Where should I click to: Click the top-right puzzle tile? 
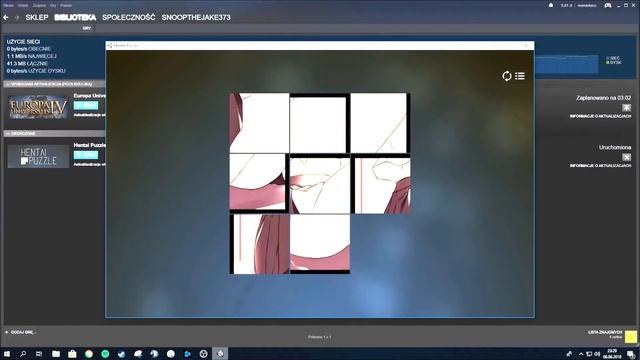(380, 123)
